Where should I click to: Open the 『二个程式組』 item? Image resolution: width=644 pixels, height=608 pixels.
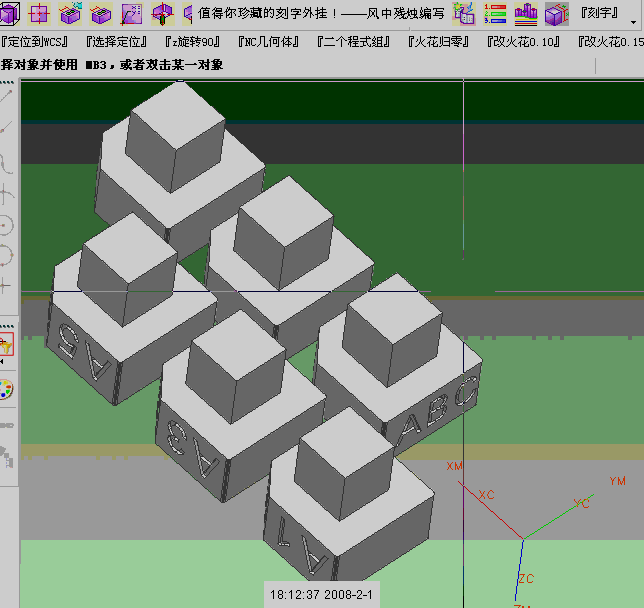[x=355, y=41]
